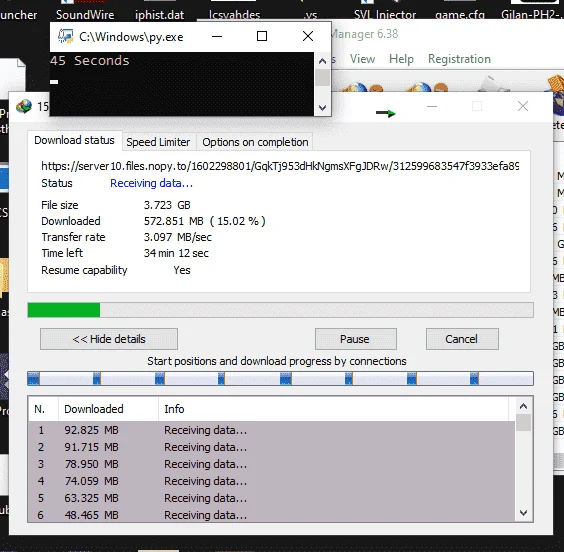
Task: Minimize the py.exe console window
Action: click(x=217, y=36)
